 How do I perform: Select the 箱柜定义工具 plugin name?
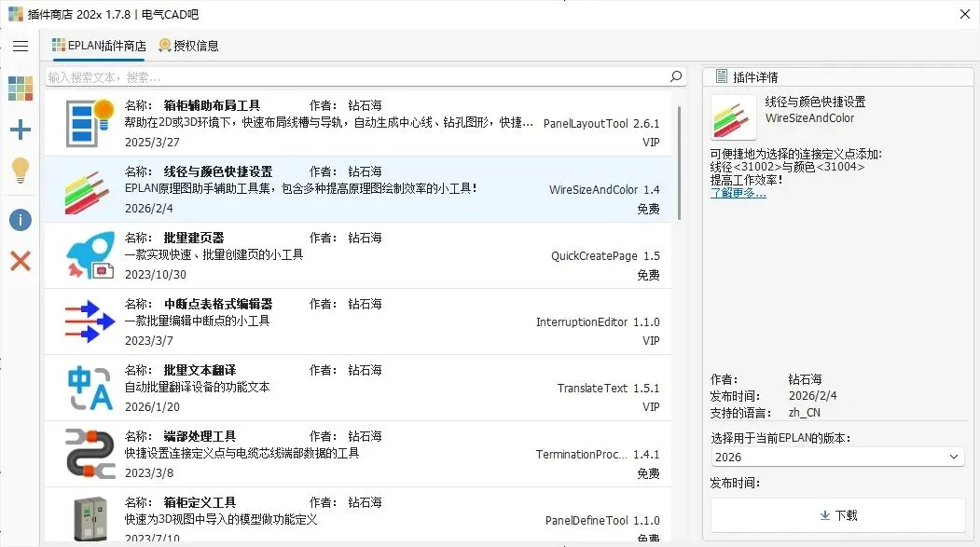(200, 502)
